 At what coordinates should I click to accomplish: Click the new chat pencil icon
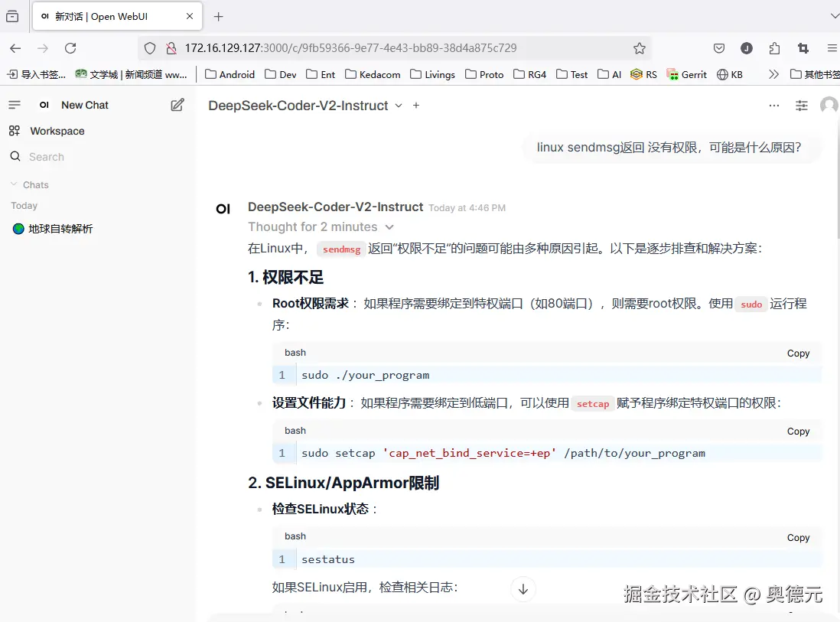(177, 105)
